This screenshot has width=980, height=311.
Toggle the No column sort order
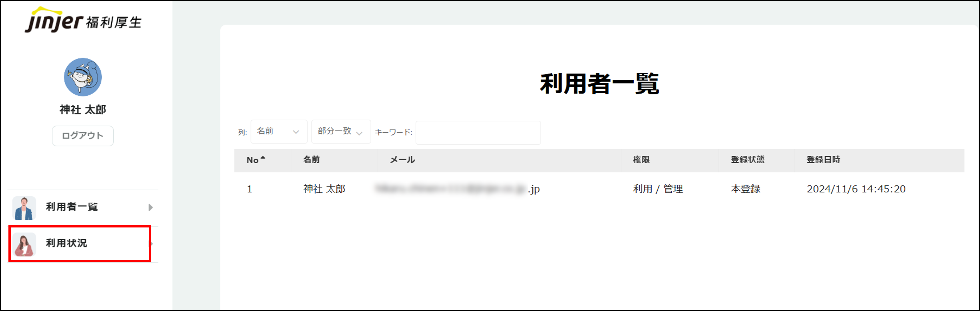[x=255, y=160]
